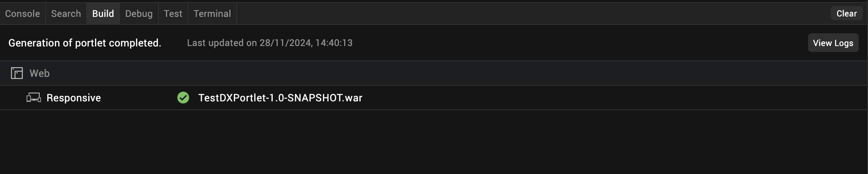Select the Web platform label

click(x=40, y=73)
